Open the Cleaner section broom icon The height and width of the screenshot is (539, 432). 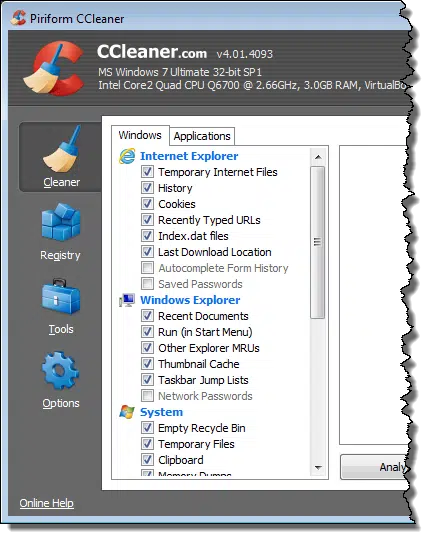point(62,149)
